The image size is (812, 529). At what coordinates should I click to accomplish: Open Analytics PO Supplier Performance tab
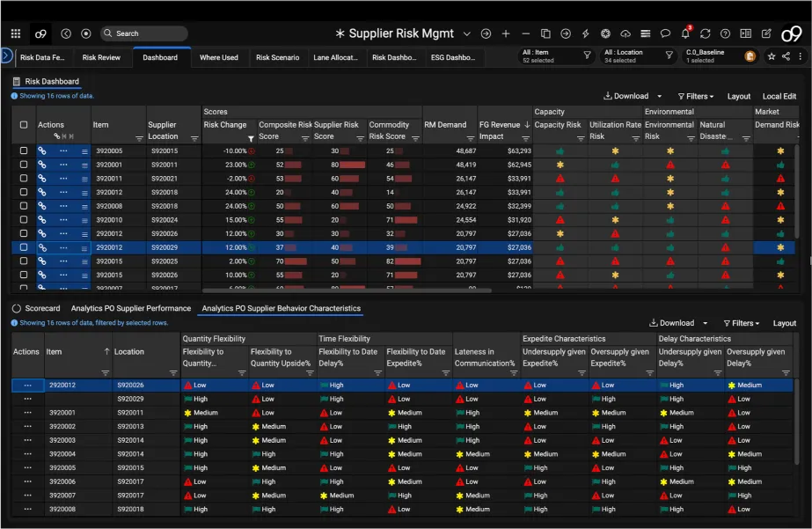131,309
